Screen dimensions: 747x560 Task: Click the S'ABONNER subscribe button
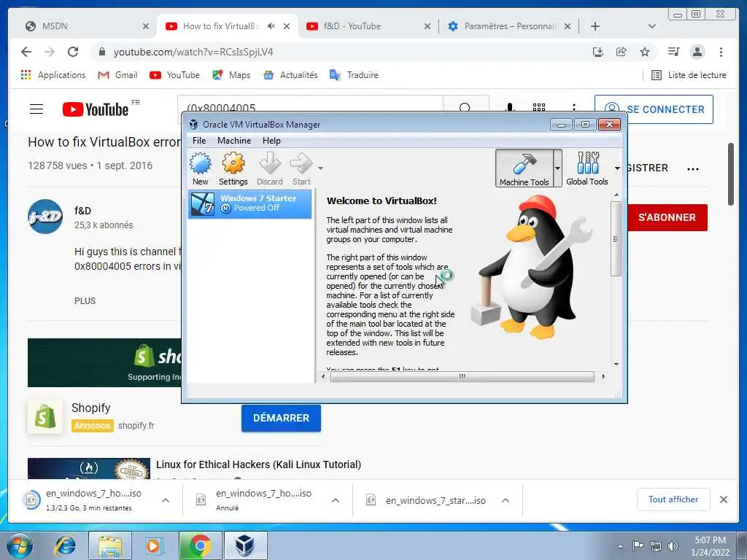[667, 217]
